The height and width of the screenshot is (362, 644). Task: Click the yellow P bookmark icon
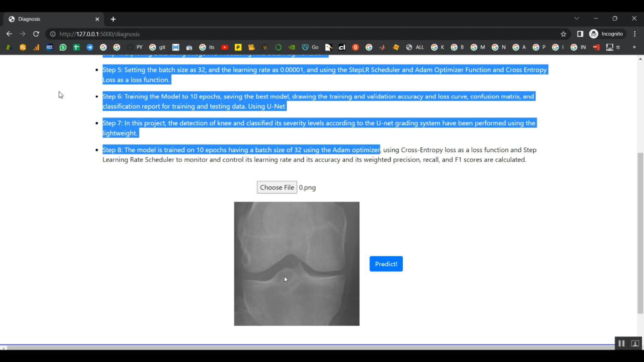[x=238, y=47]
